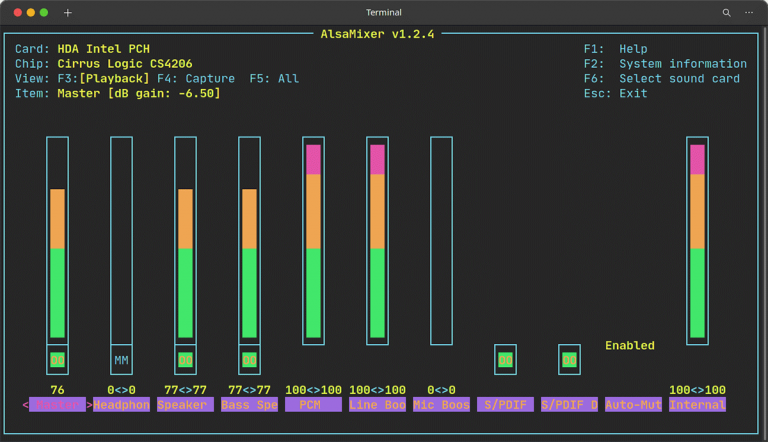768x442 pixels.
Task: Select the Line Boost channel label
Action: tap(377, 405)
